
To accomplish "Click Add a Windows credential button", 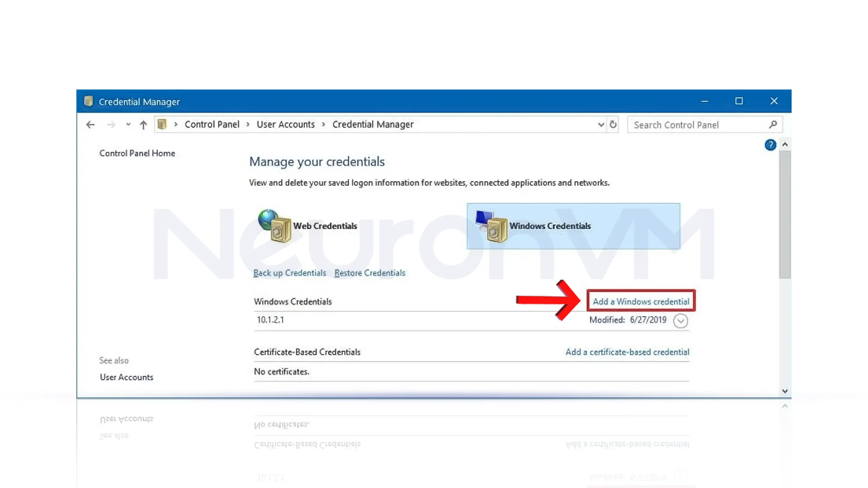I will coord(641,301).
